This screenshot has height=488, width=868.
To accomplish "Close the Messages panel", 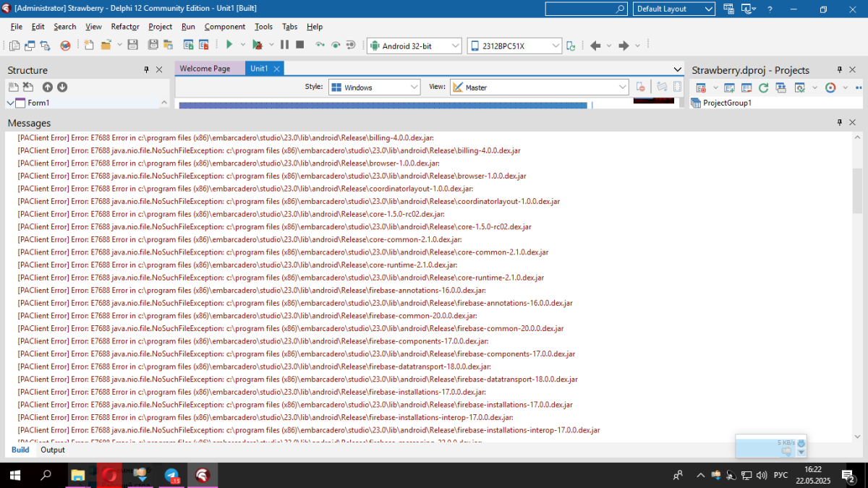I will point(853,122).
